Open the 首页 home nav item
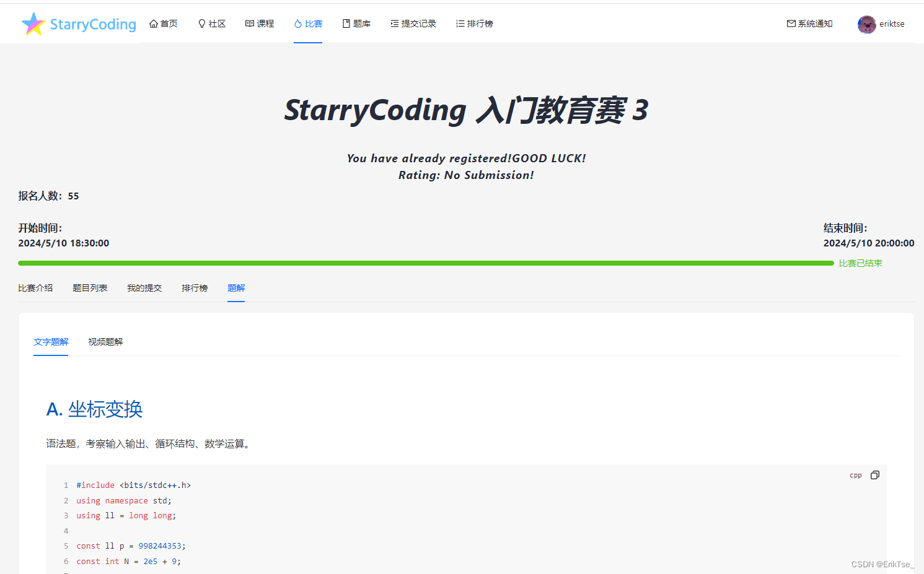The height and width of the screenshot is (574, 924). [164, 24]
